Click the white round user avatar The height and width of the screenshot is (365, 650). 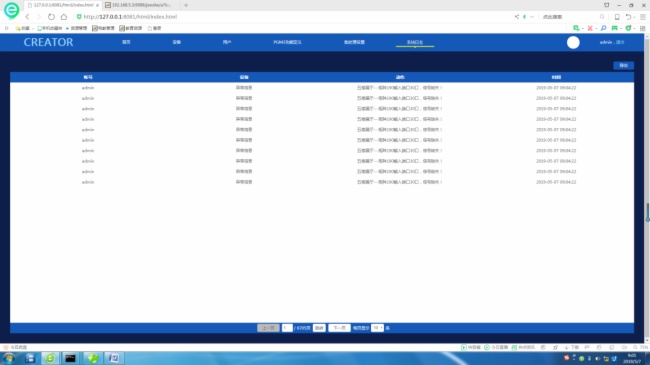[x=573, y=42]
